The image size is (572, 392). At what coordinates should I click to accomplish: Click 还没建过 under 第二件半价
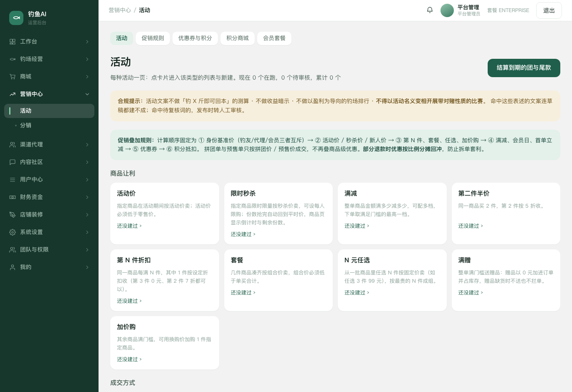coord(471,226)
